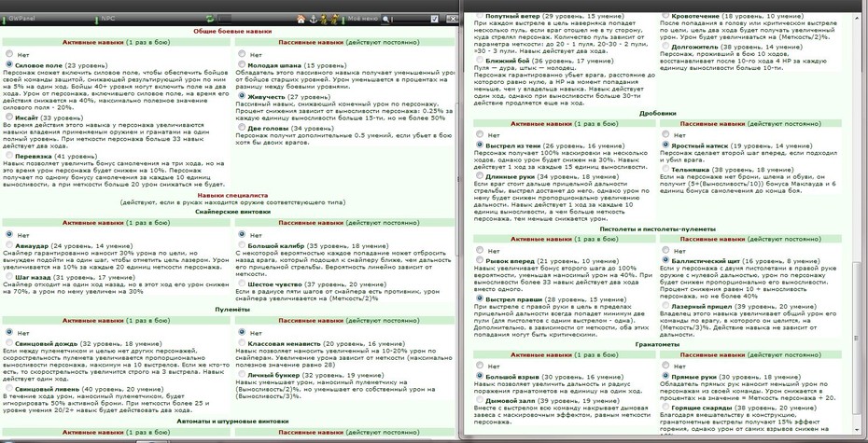Choose the Рывок вперед pistol skill
Image resolution: width=868 pixels, height=443 pixels.
[480, 260]
